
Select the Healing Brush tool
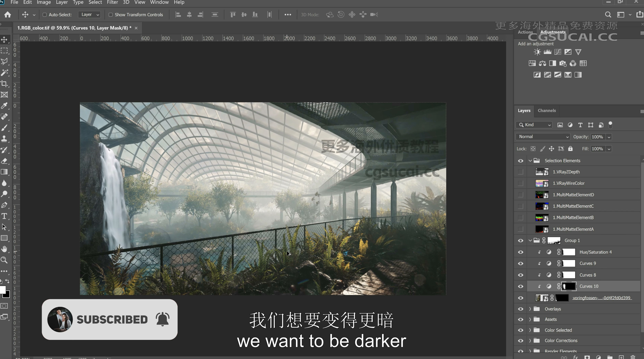pos(4,117)
